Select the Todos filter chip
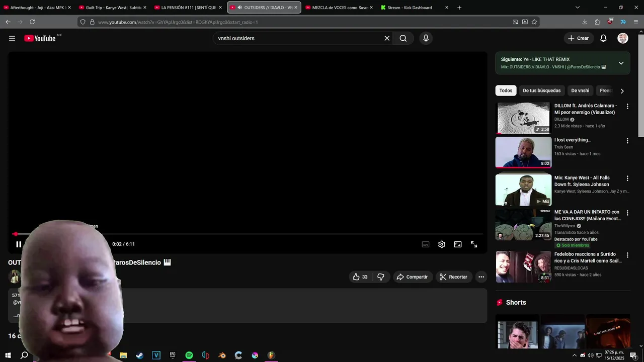The height and width of the screenshot is (362, 644). point(506,90)
